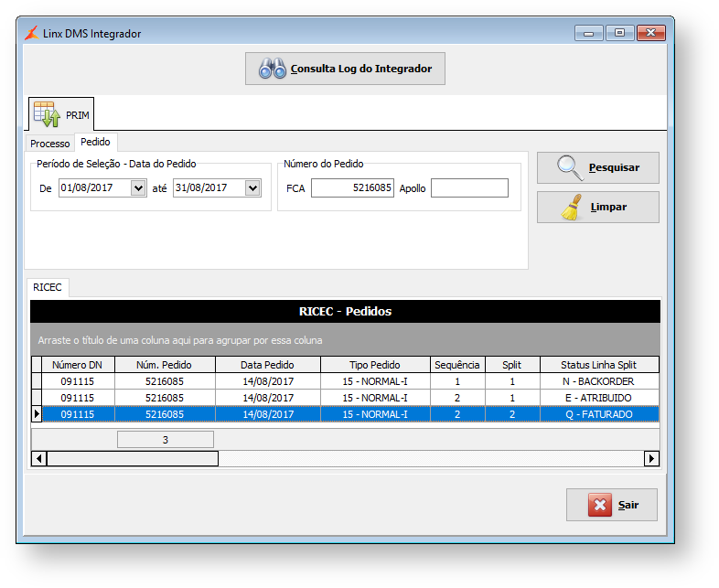Select the row with E - ATRIBUIDO status
Image resolution: width=719 pixels, height=588 pixels.
[350, 398]
